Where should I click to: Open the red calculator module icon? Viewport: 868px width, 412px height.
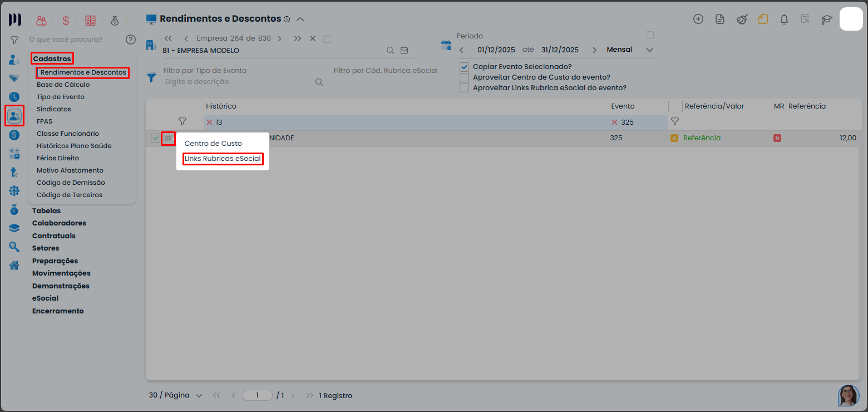point(90,21)
